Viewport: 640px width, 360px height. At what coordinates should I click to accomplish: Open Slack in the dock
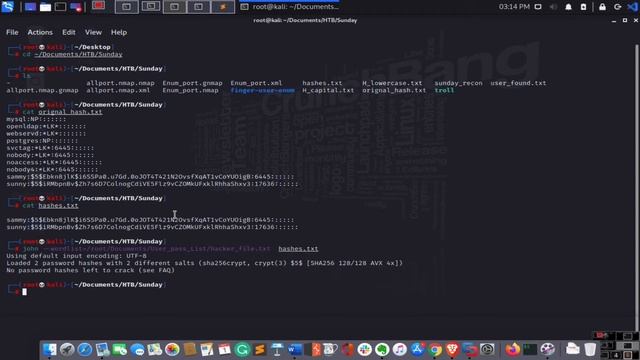tap(364, 349)
